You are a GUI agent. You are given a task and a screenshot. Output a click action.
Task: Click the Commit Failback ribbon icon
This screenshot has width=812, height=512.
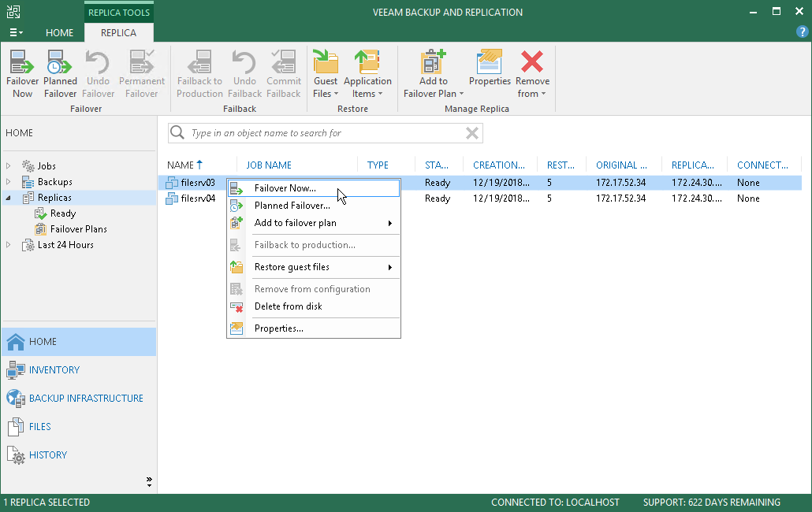pyautogui.click(x=283, y=73)
